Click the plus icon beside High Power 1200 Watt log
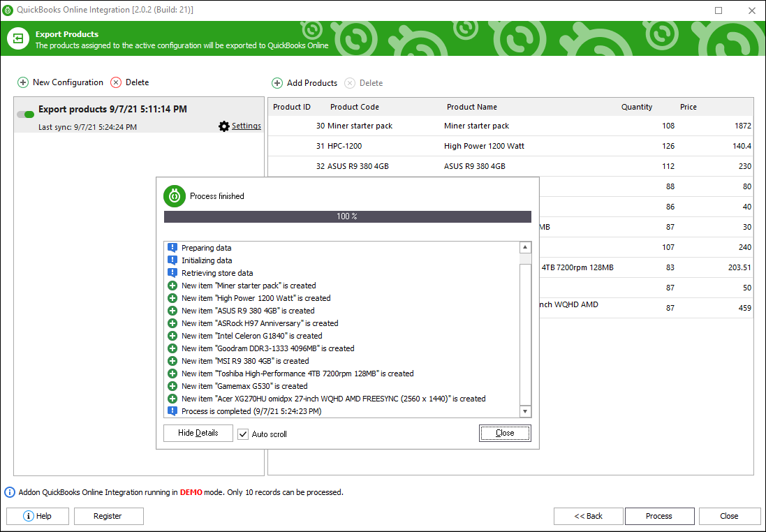The image size is (766, 532). [x=172, y=298]
